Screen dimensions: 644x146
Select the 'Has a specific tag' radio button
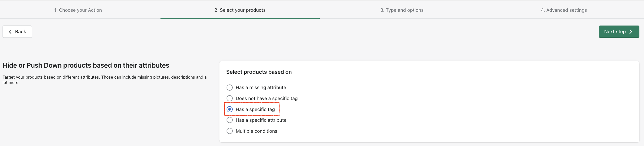click(x=230, y=109)
